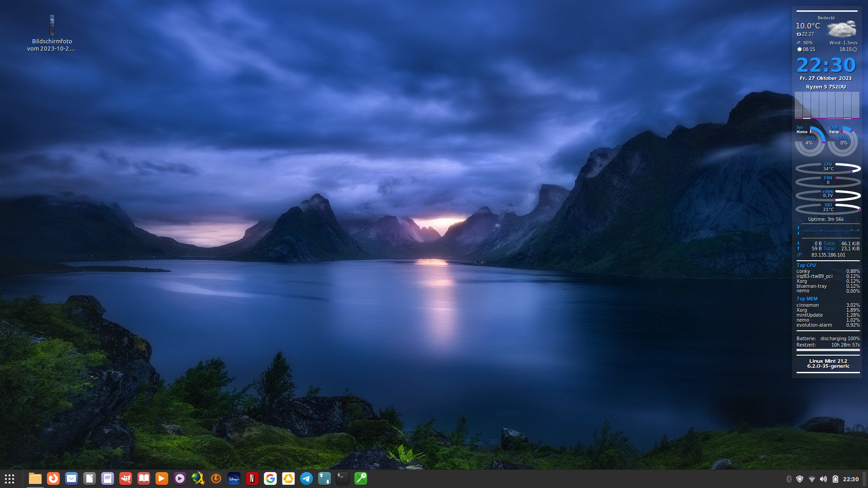Open the orange media player launcher
This screenshot has width=868, height=488.
pos(162,479)
